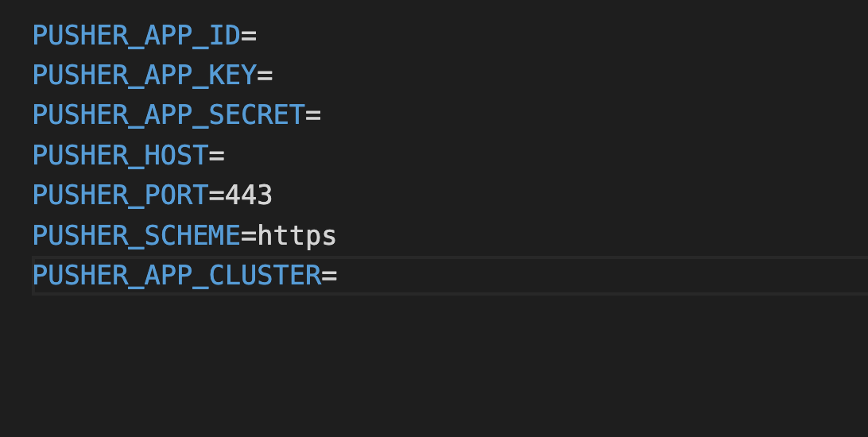
Task: Place cursor after PUSHER_APP_KEY equals sign
Action: 273,75
